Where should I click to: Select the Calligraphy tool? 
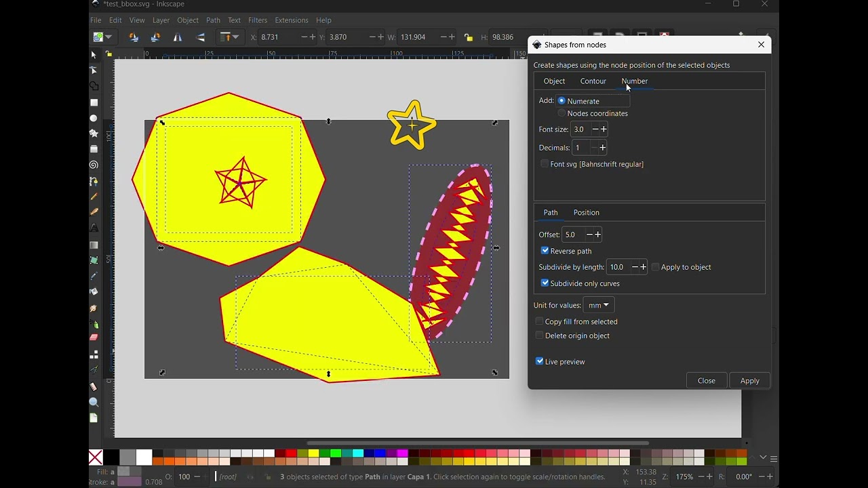[94, 211]
